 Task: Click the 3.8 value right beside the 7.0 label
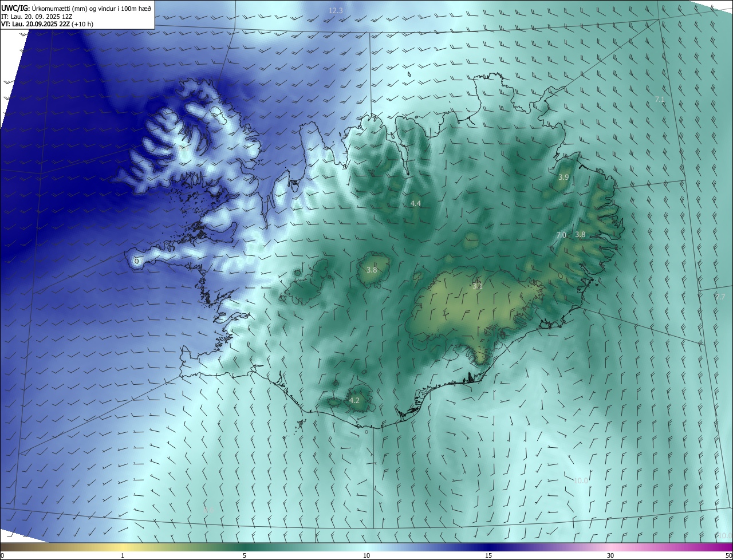tap(580, 235)
